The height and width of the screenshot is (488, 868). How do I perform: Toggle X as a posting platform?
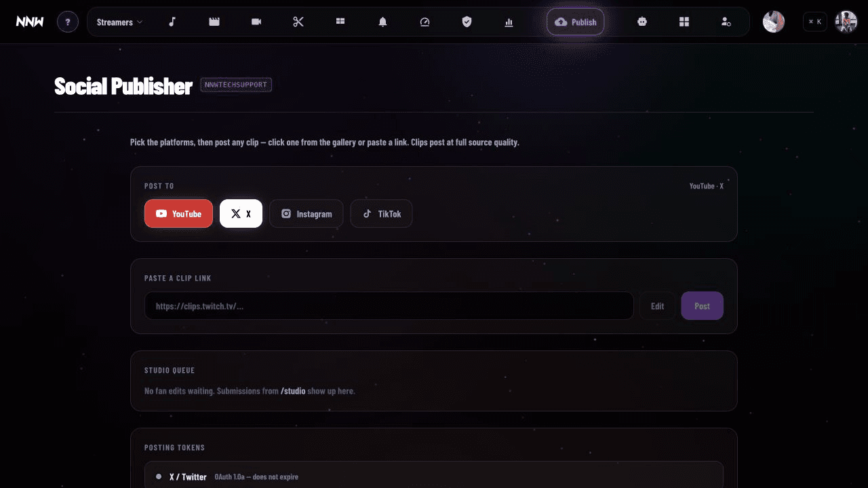241,213
